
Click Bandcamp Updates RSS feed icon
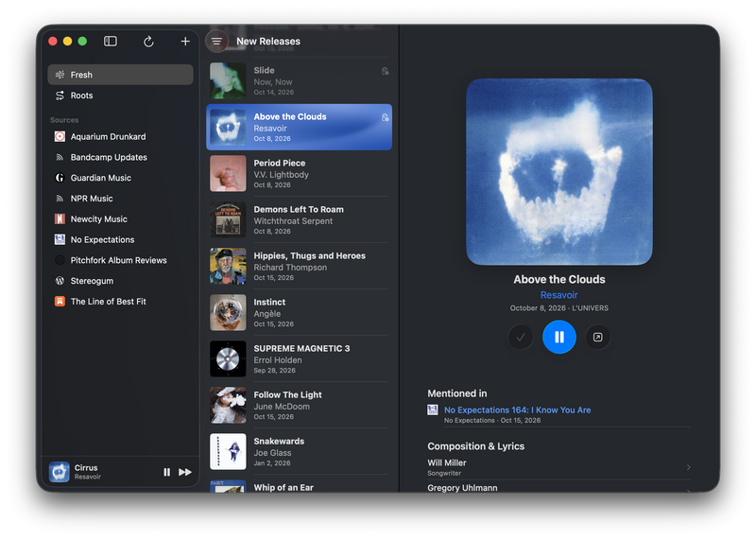[x=60, y=157]
